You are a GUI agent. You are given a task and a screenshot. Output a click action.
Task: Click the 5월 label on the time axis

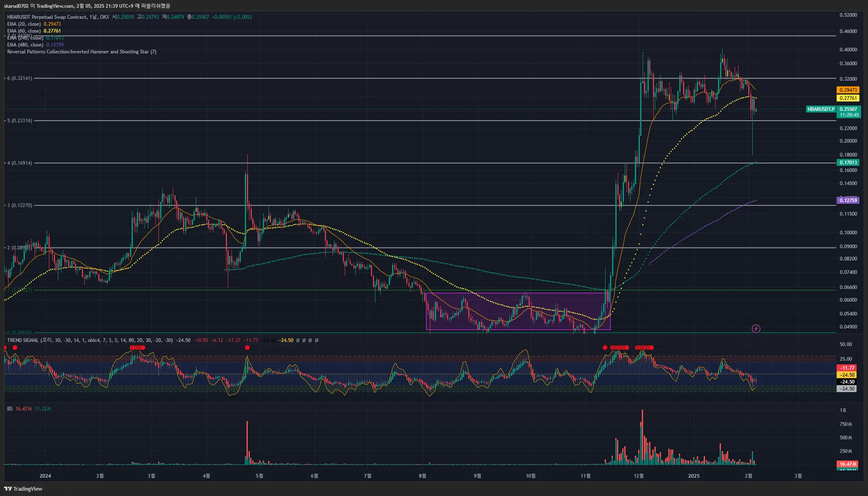259,476
